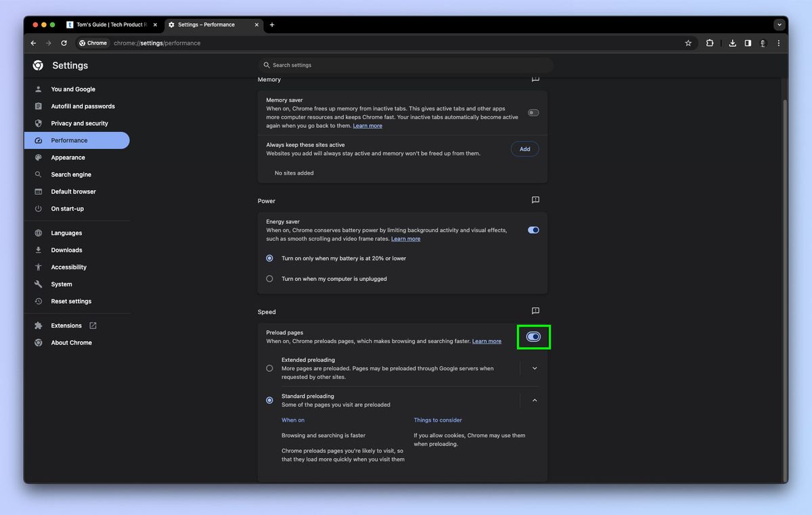This screenshot has width=812, height=515.
Task: Open Downloads from the browser toolbar
Action: coord(732,43)
